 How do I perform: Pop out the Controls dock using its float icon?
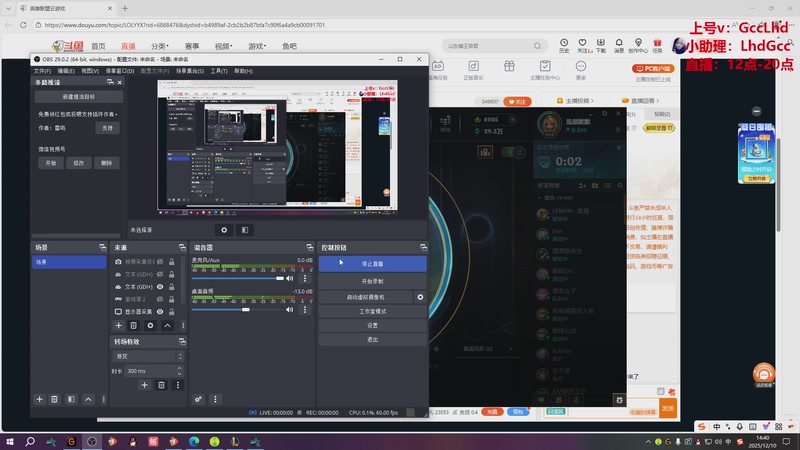click(x=423, y=247)
